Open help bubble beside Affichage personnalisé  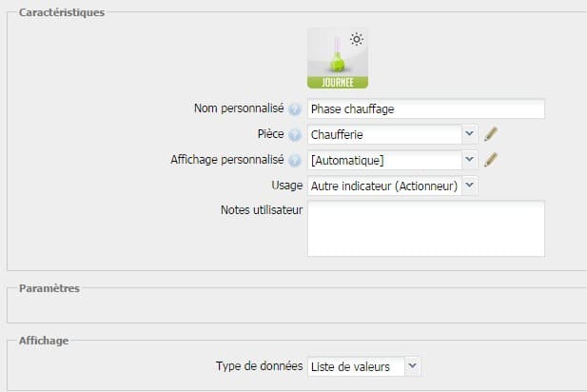pyautogui.click(x=295, y=160)
